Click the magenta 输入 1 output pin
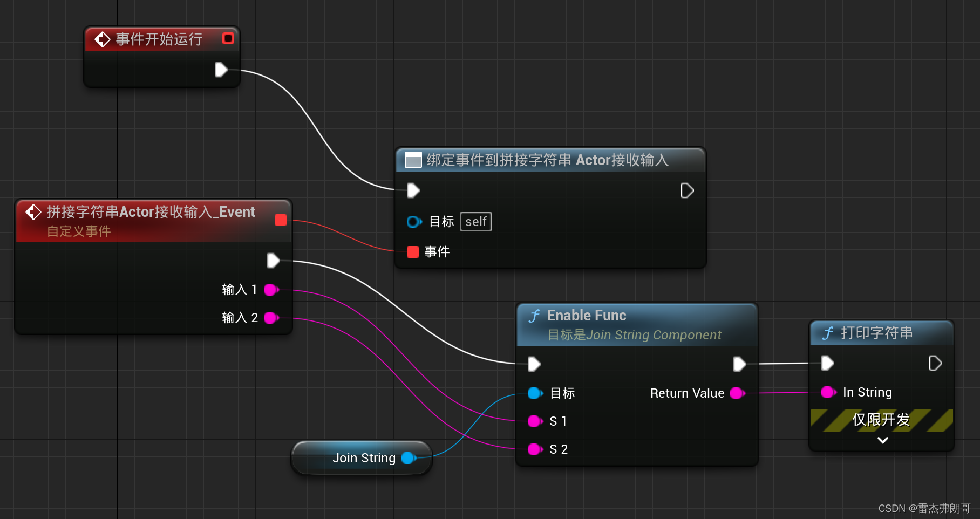This screenshot has width=980, height=519. click(271, 290)
